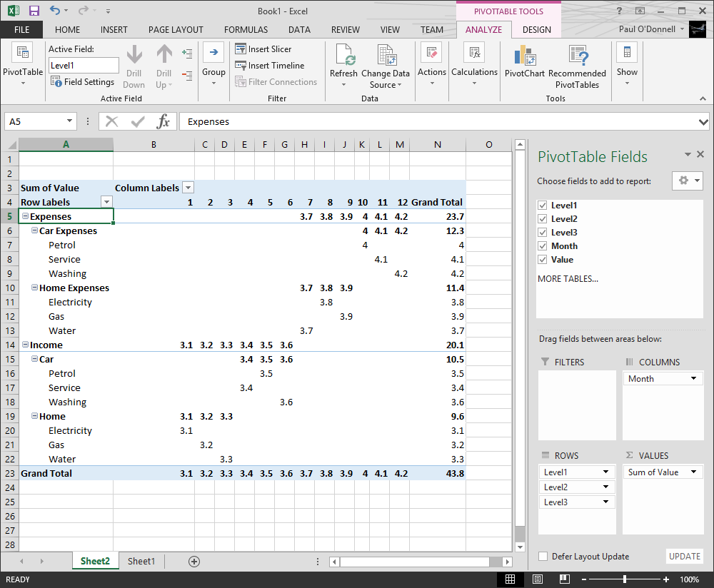This screenshot has width=714, height=588.
Task: Uncheck the Month field checkbox
Action: [x=543, y=246]
